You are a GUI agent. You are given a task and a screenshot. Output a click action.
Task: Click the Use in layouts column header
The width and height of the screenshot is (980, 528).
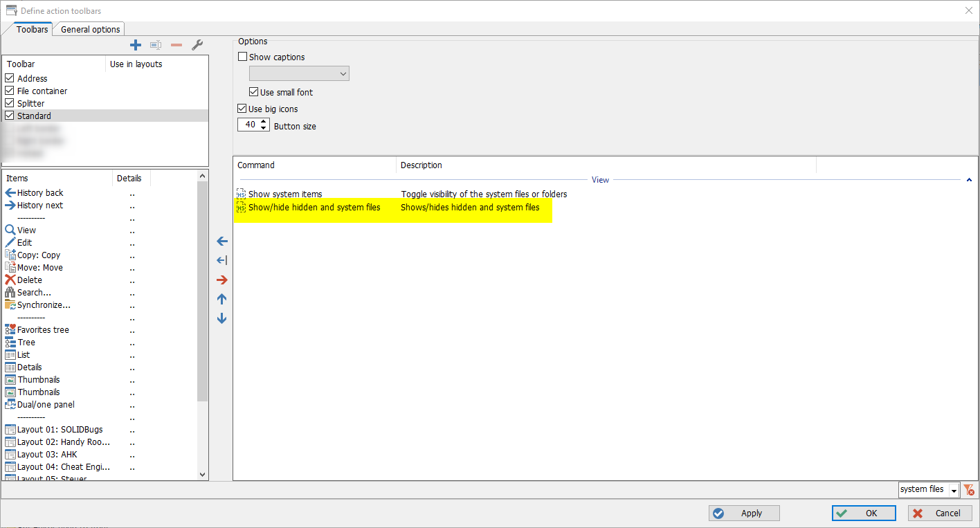point(156,64)
